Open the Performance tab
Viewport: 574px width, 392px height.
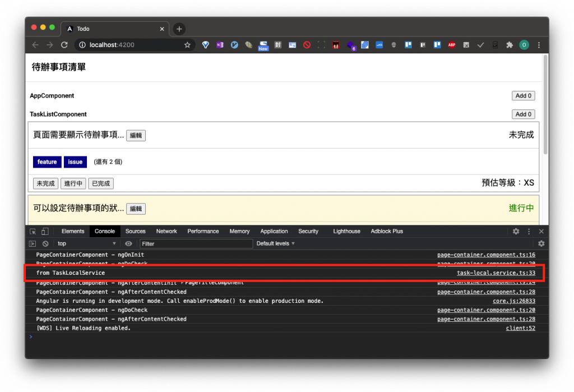click(x=203, y=232)
